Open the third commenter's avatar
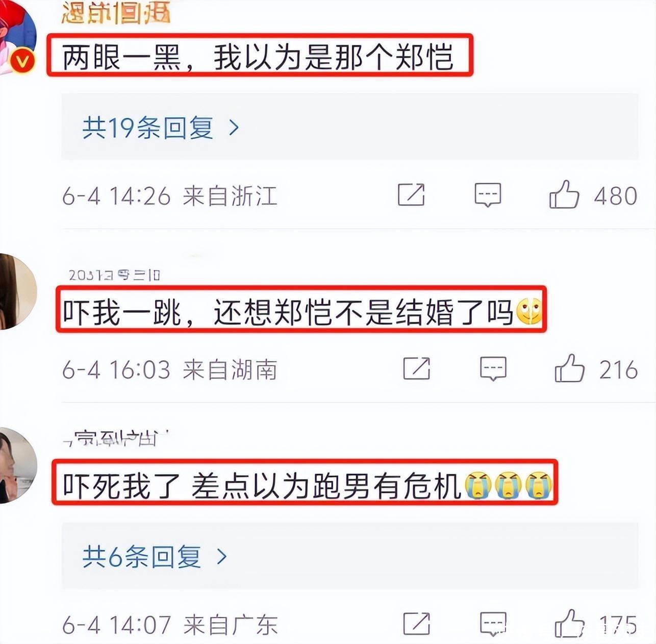 pyautogui.click(x=17, y=465)
